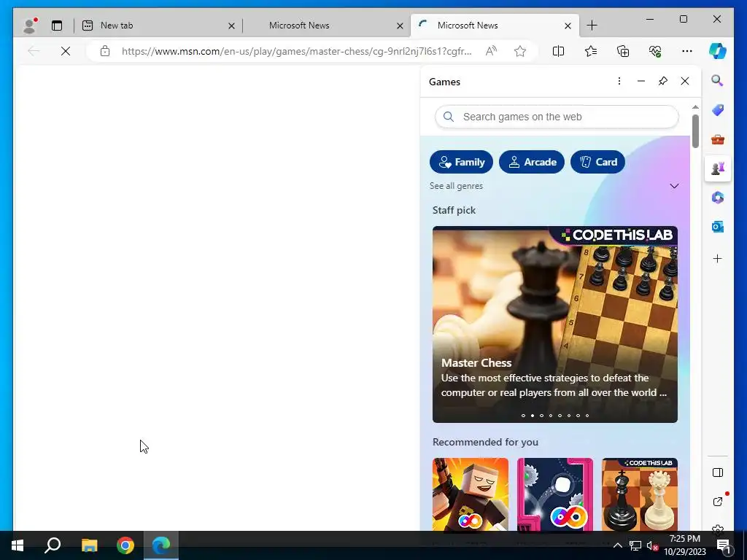Open sidebar Microsoft 365 icon

click(718, 198)
